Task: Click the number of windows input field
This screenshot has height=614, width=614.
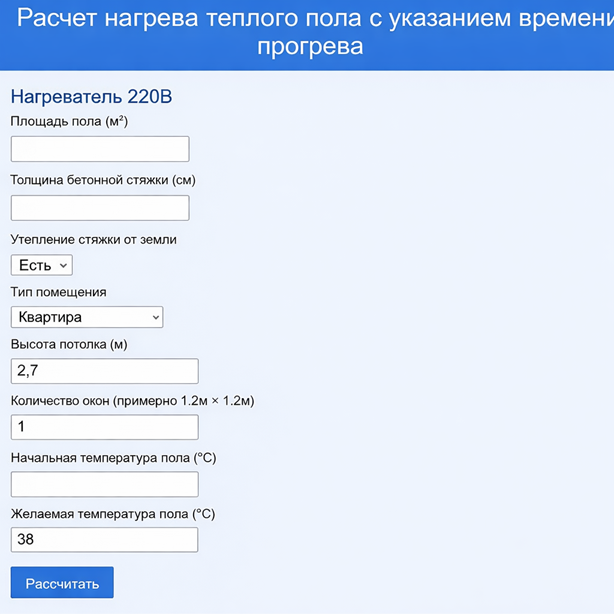Action: (x=104, y=427)
